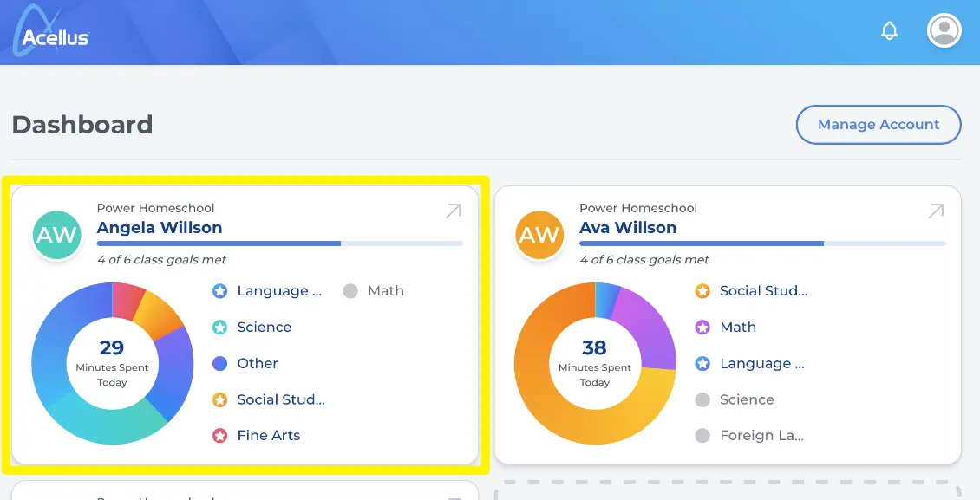
Task: Click Ava Willson's class goals progress bar
Action: pyautogui.click(x=762, y=244)
